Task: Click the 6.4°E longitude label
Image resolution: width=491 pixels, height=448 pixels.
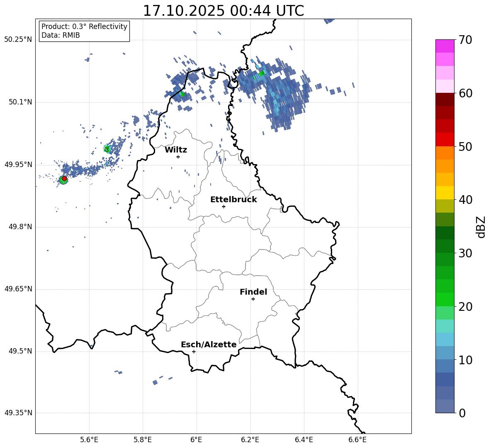Action: pyautogui.click(x=304, y=440)
